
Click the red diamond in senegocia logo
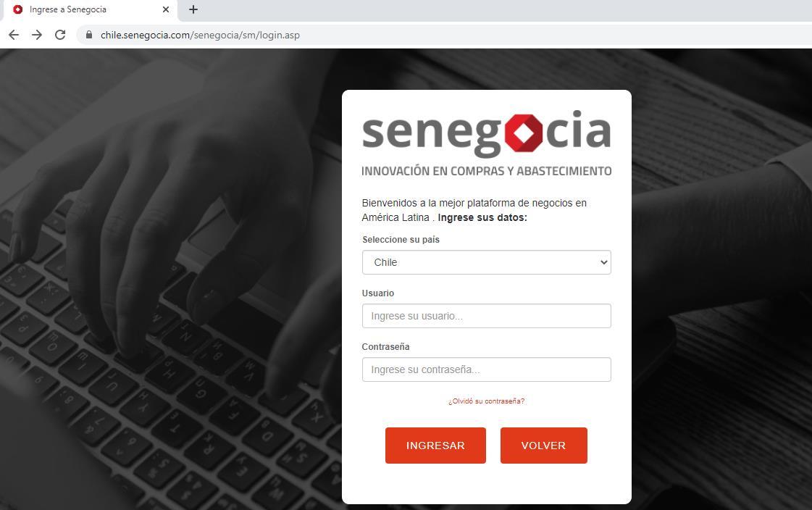pos(524,133)
